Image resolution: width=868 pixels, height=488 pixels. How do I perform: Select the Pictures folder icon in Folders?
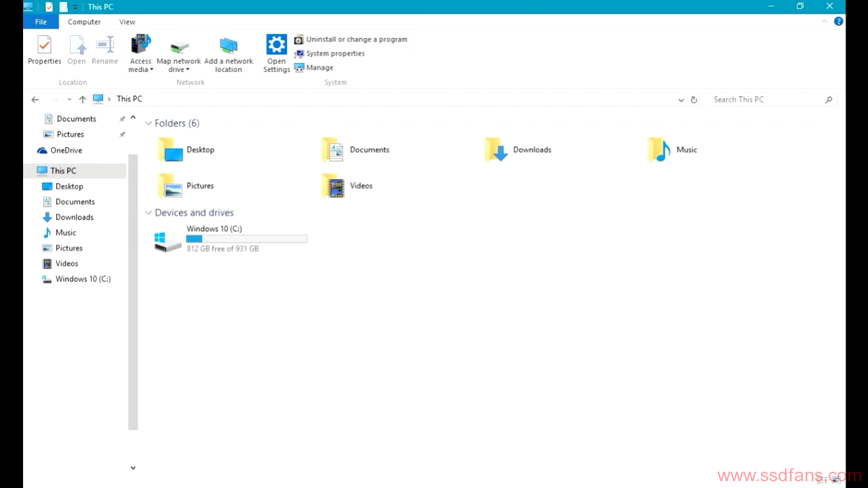click(x=170, y=186)
